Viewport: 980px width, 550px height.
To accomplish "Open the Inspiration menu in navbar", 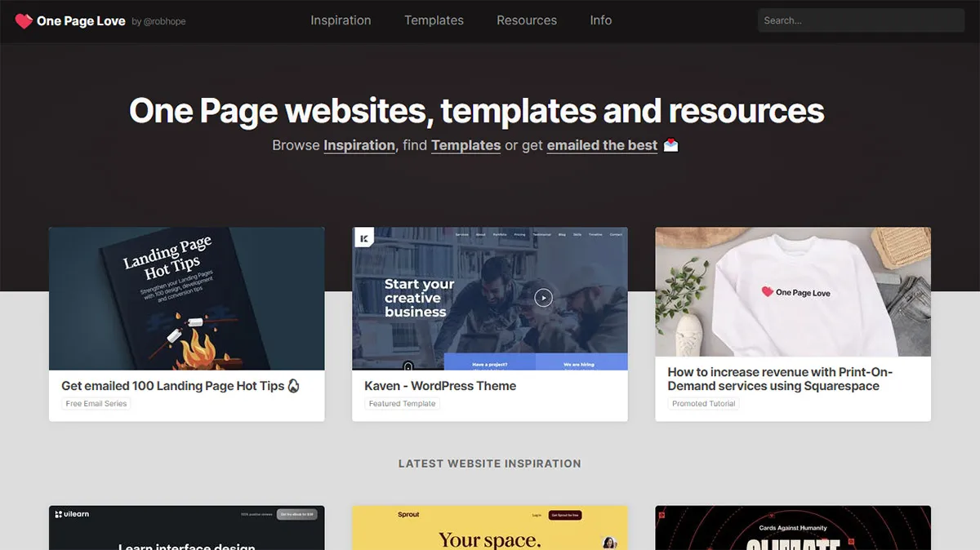I will coord(341,20).
